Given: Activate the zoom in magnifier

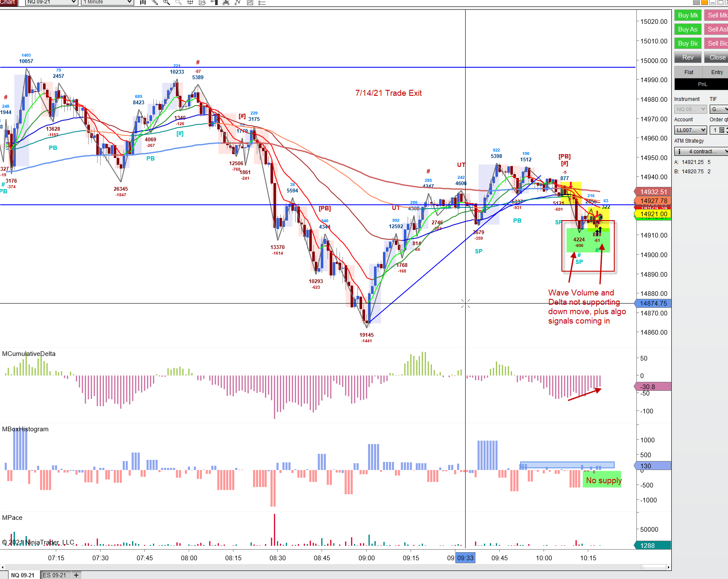Looking at the screenshot, I should (167, 2).
